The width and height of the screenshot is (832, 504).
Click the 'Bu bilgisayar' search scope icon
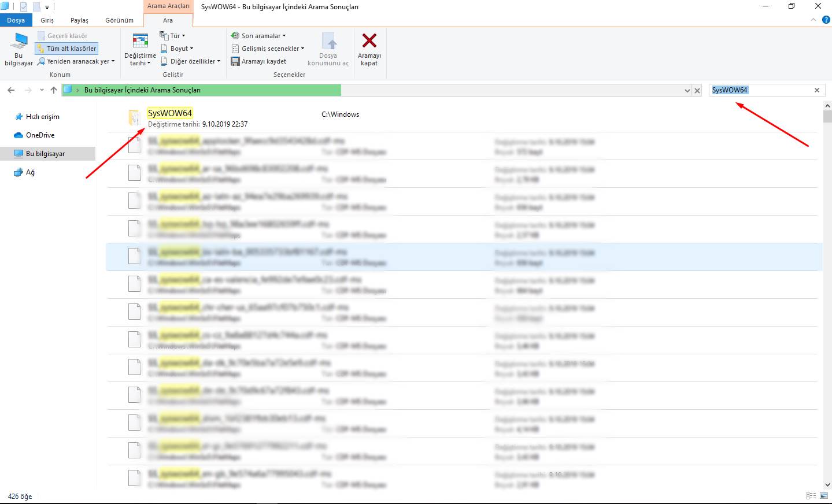(x=18, y=49)
